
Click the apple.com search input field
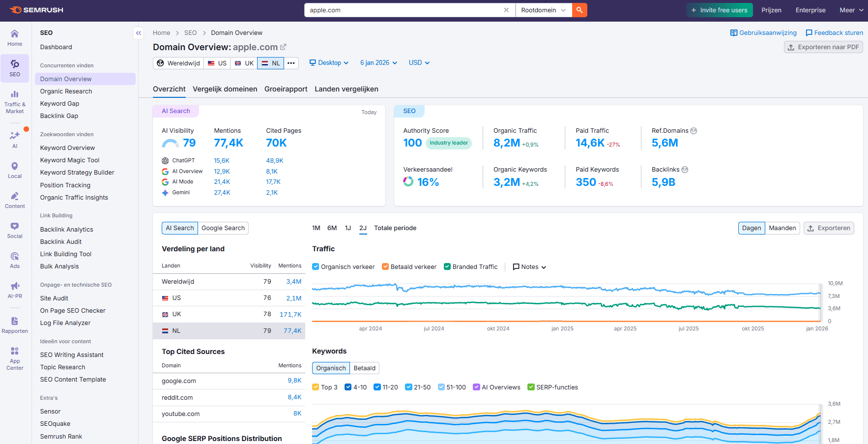403,10
